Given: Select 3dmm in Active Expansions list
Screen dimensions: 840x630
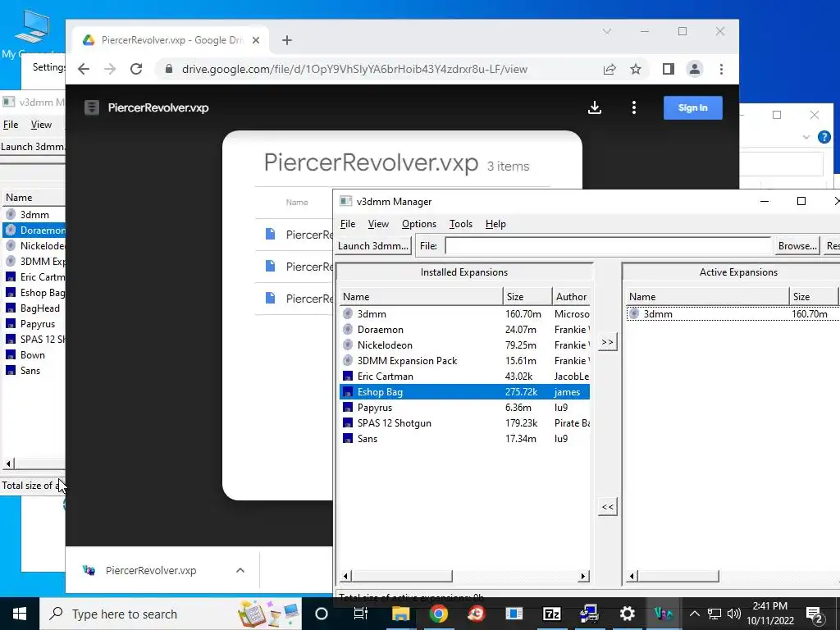Looking at the screenshot, I should pyautogui.click(x=733, y=314).
